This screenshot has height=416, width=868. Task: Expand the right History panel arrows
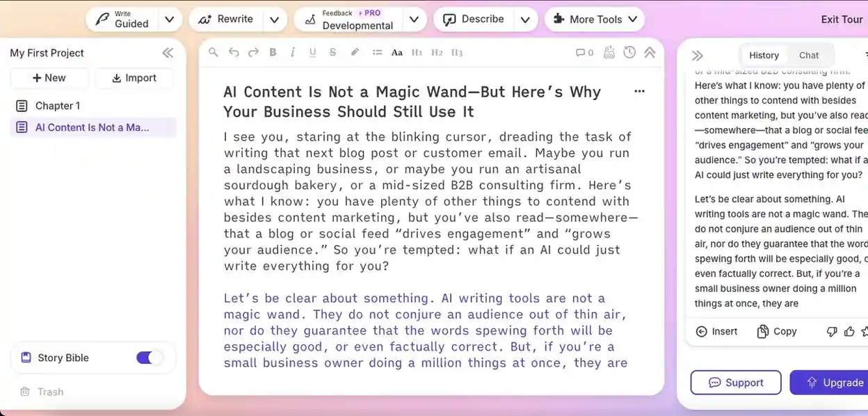698,56
